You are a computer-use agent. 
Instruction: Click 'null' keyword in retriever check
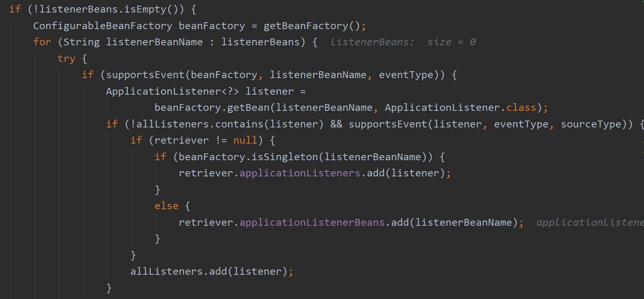(245, 140)
